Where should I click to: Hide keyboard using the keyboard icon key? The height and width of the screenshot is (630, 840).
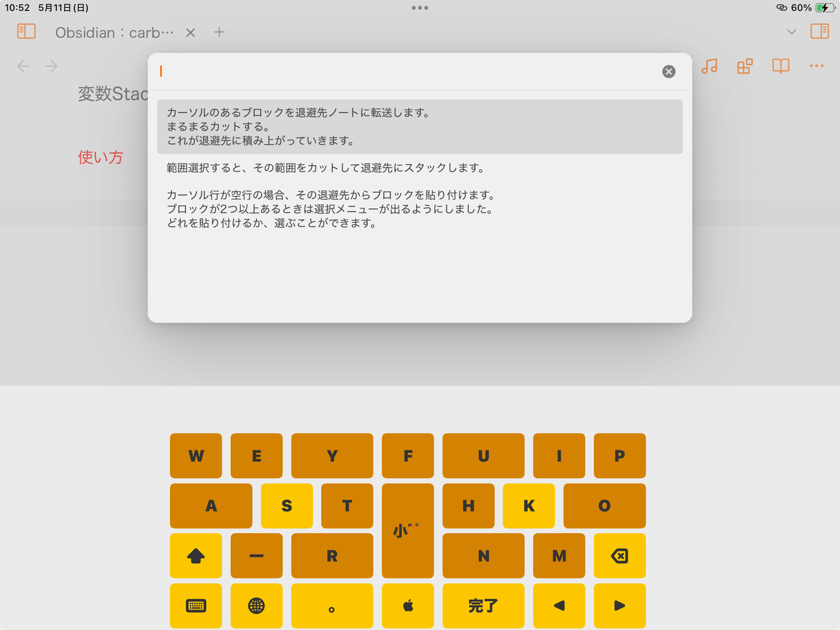point(196,605)
